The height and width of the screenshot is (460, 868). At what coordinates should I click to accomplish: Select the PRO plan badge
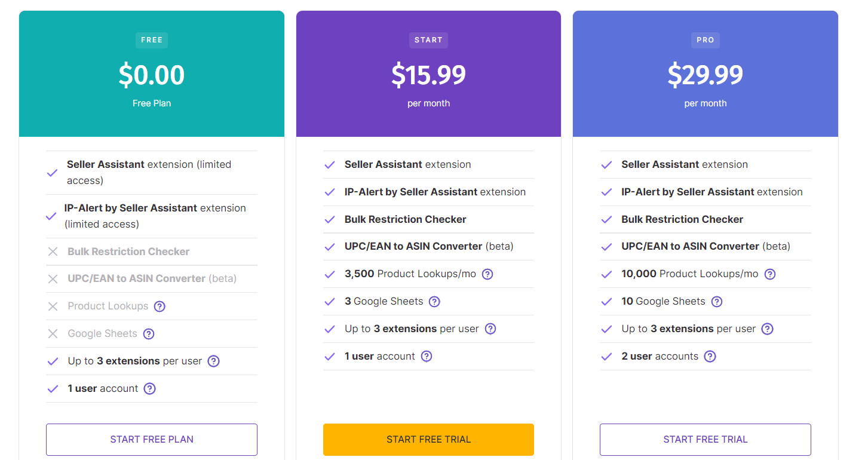click(x=706, y=40)
